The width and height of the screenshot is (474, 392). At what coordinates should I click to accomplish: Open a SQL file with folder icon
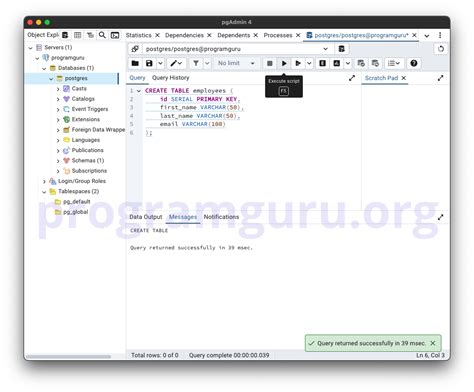(135, 63)
